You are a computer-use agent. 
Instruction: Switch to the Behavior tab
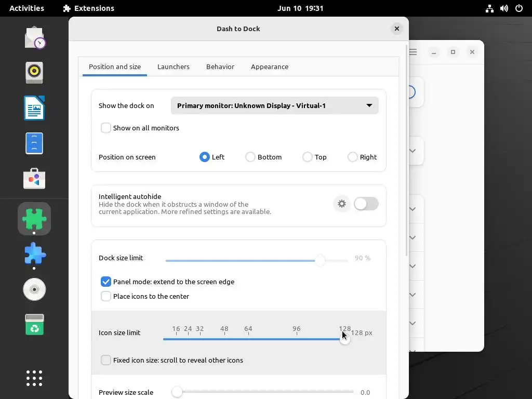click(x=220, y=66)
